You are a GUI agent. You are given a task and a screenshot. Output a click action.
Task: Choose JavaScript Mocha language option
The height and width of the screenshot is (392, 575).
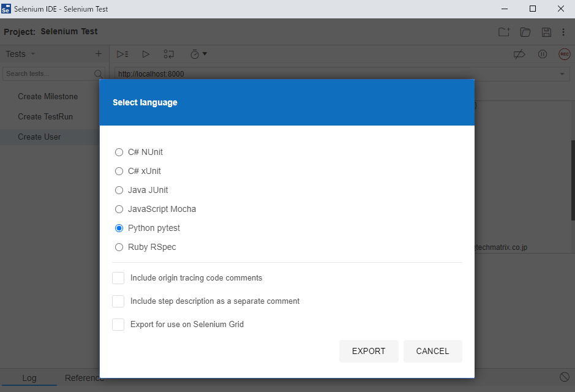pyautogui.click(x=119, y=209)
